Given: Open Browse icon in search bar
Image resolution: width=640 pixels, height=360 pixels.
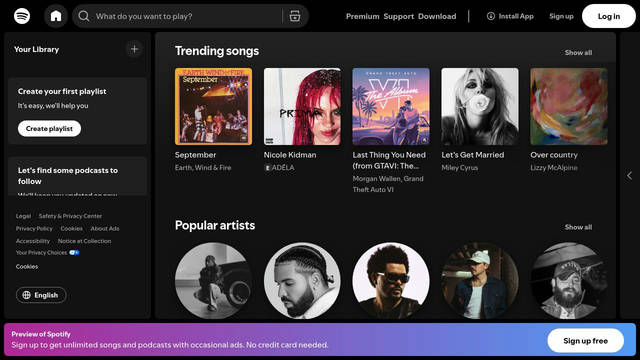Looking at the screenshot, I should click(x=295, y=16).
